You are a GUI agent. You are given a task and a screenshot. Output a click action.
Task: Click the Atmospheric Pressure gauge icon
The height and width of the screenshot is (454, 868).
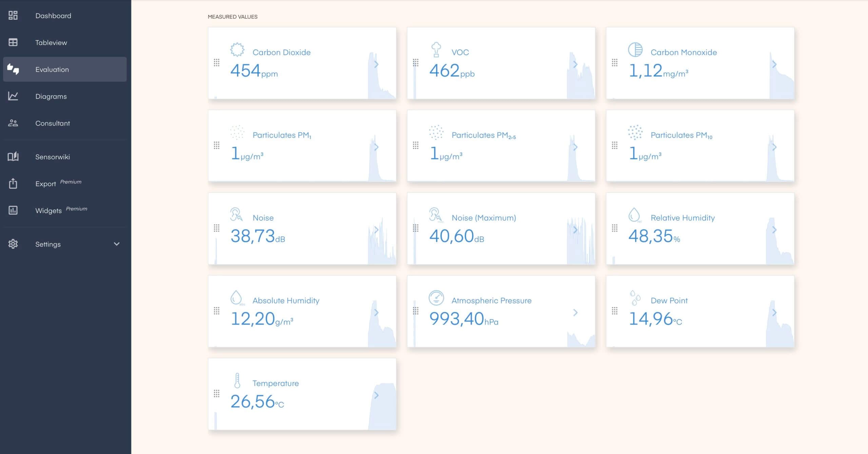436,298
